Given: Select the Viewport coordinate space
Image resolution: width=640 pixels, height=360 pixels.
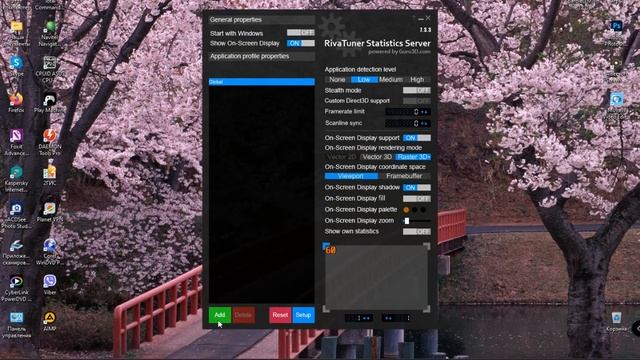Looking at the screenshot, I should pos(351,176).
